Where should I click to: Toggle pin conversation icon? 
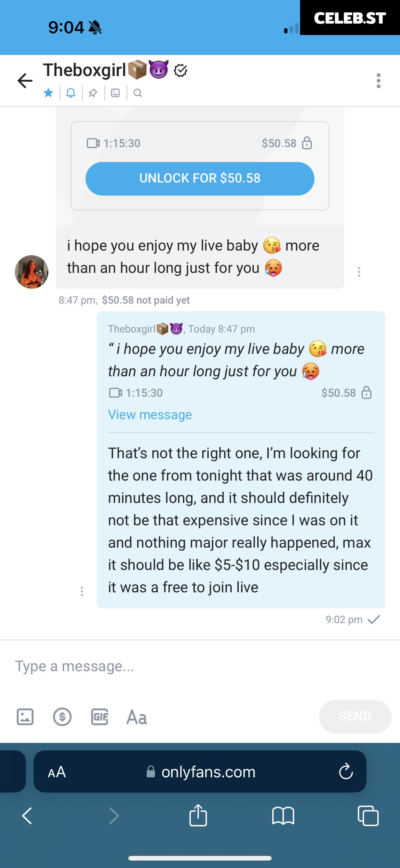click(93, 93)
